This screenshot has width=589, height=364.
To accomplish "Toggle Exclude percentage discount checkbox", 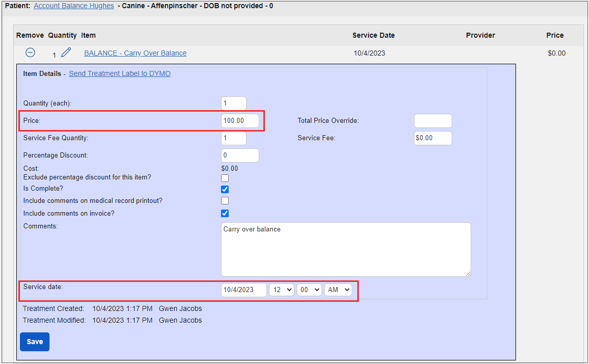I will (x=225, y=178).
